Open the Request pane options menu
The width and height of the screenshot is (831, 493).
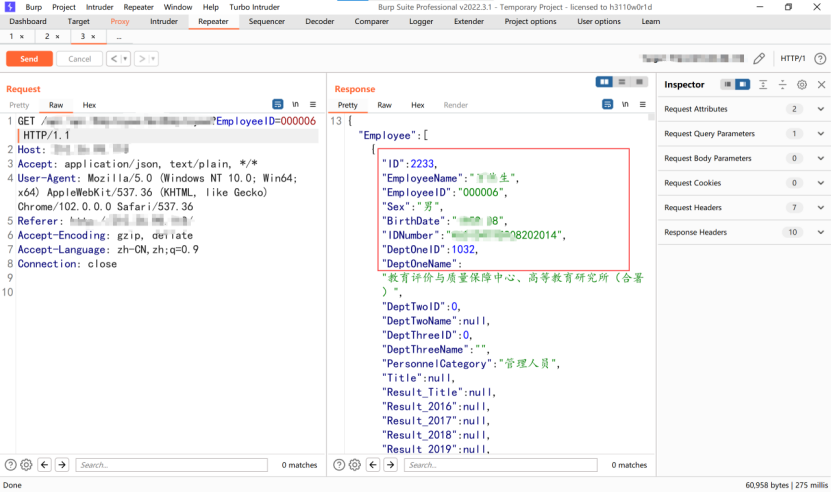(x=313, y=104)
